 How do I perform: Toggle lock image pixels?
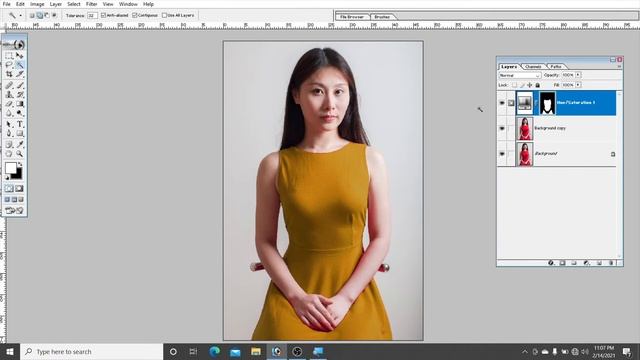click(522, 85)
